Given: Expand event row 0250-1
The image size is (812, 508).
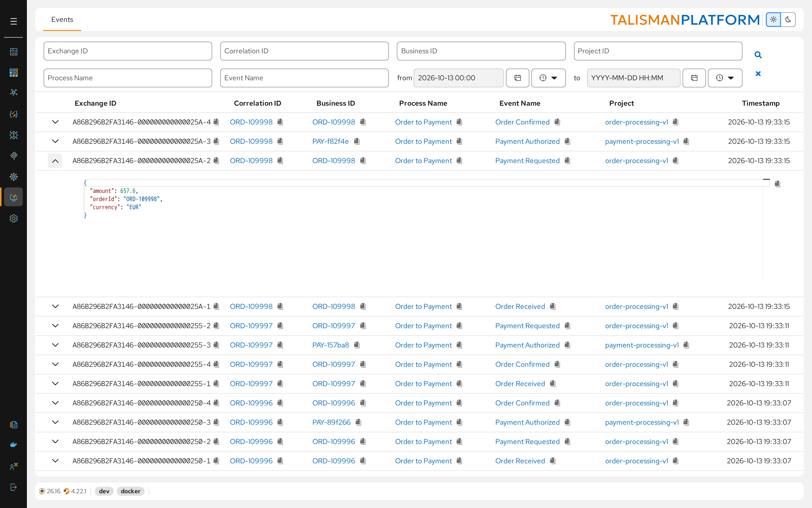Looking at the screenshot, I should point(55,461).
